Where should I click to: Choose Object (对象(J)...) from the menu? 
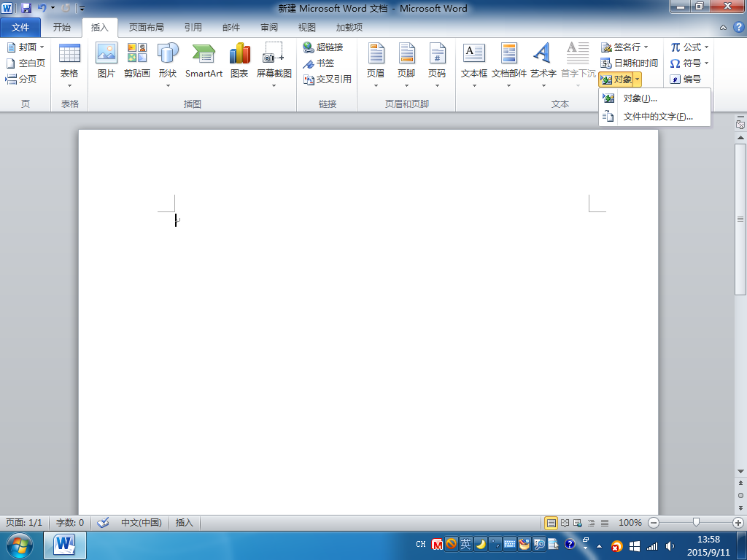tap(654, 98)
